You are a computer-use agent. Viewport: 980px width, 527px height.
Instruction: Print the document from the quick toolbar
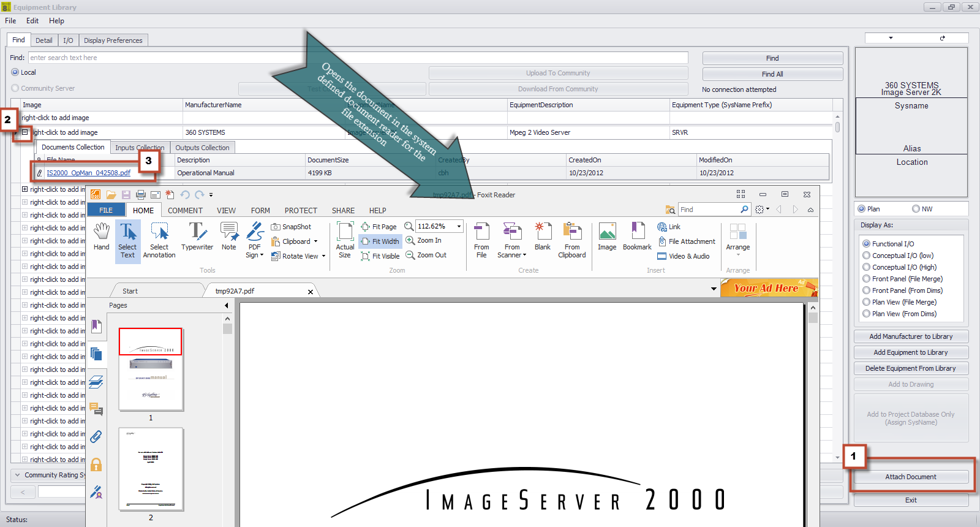[x=141, y=195]
